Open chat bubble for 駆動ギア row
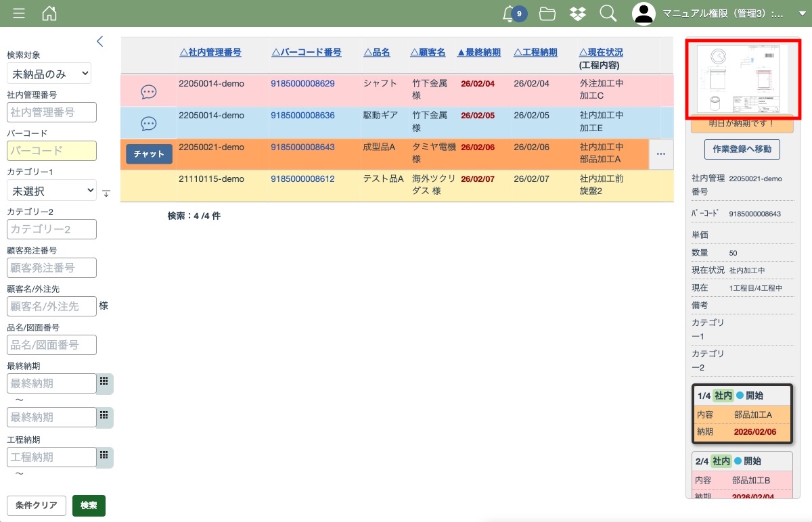This screenshot has height=522, width=812. pyautogui.click(x=149, y=124)
